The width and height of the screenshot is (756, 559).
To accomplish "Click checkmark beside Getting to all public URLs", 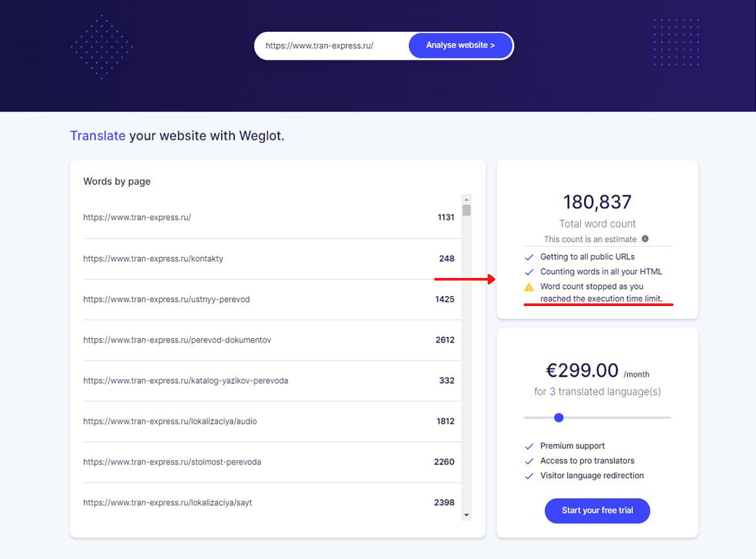I will [529, 257].
